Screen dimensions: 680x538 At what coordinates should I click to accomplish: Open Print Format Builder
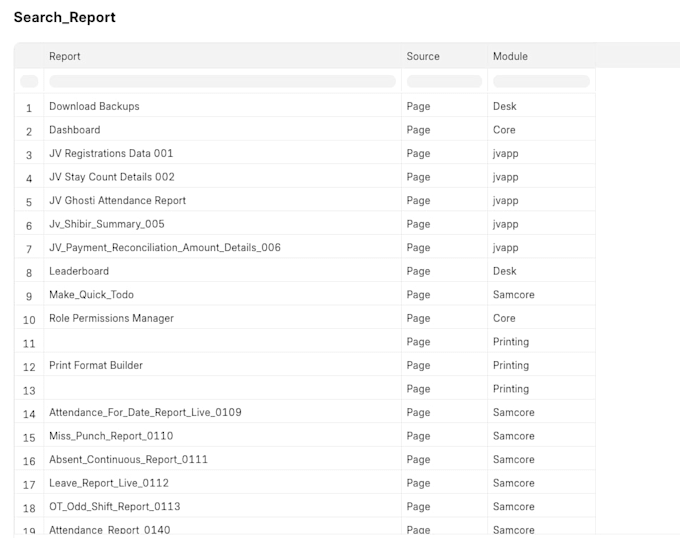[x=96, y=365]
